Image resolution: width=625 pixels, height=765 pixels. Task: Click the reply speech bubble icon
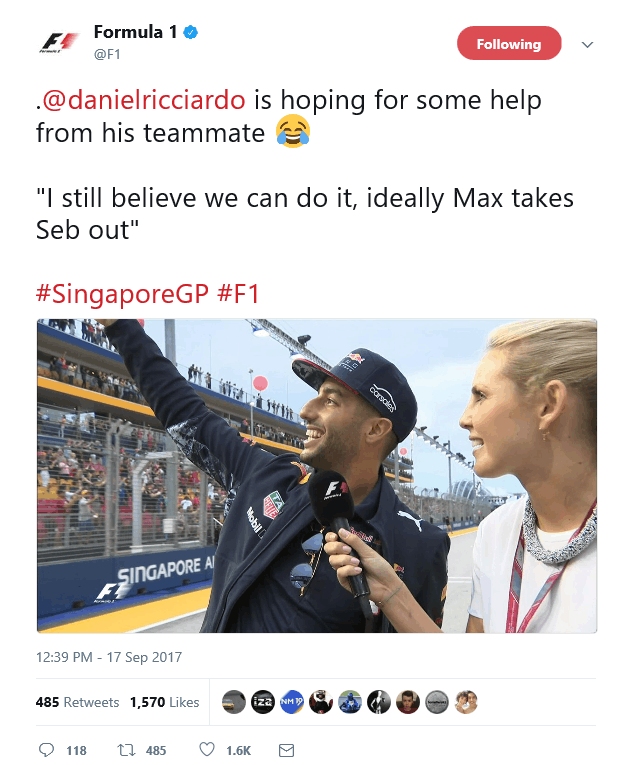(x=46, y=749)
